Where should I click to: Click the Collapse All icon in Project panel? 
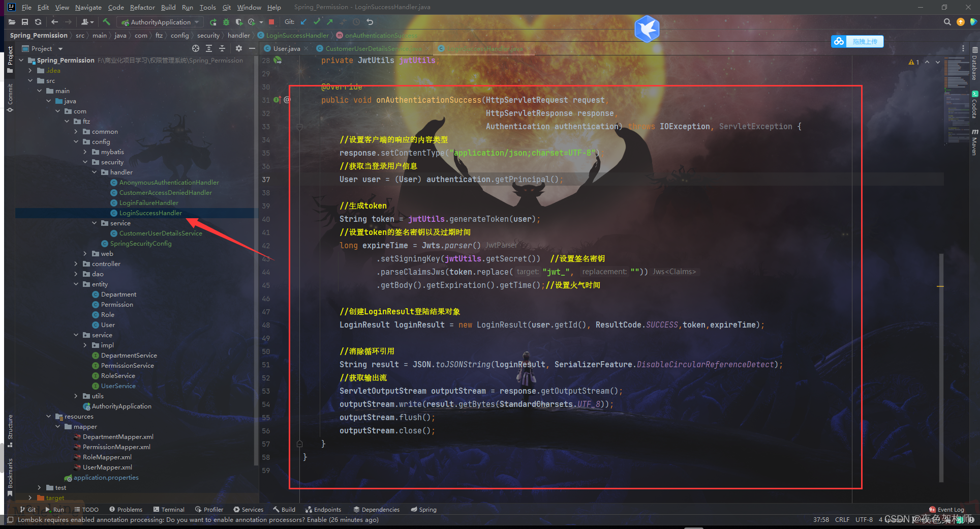point(222,48)
